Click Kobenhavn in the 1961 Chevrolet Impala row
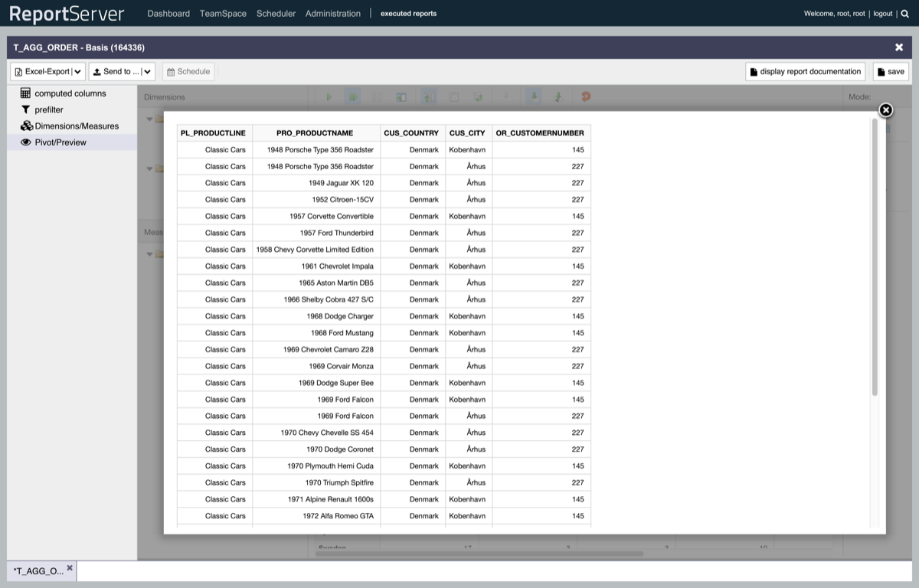This screenshot has width=919, height=588. tap(467, 266)
